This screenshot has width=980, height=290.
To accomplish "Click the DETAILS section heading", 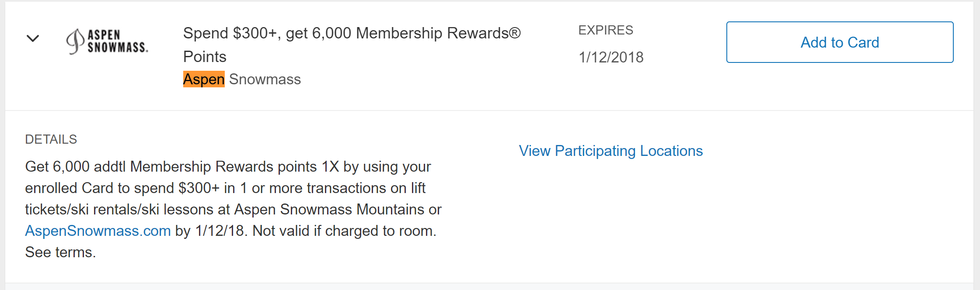I will (x=51, y=139).
